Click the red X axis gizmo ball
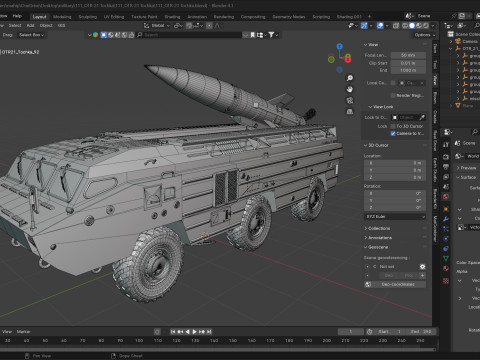 tap(348, 60)
